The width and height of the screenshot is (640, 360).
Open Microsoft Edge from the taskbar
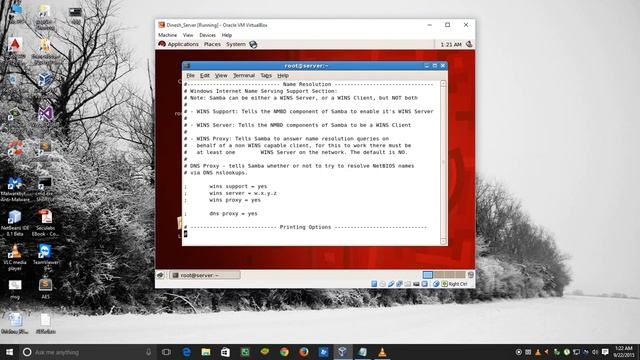[x=186, y=352]
